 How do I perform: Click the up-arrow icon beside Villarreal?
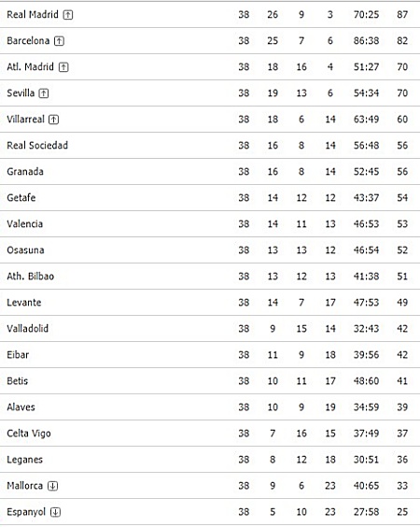[x=54, y=120]
